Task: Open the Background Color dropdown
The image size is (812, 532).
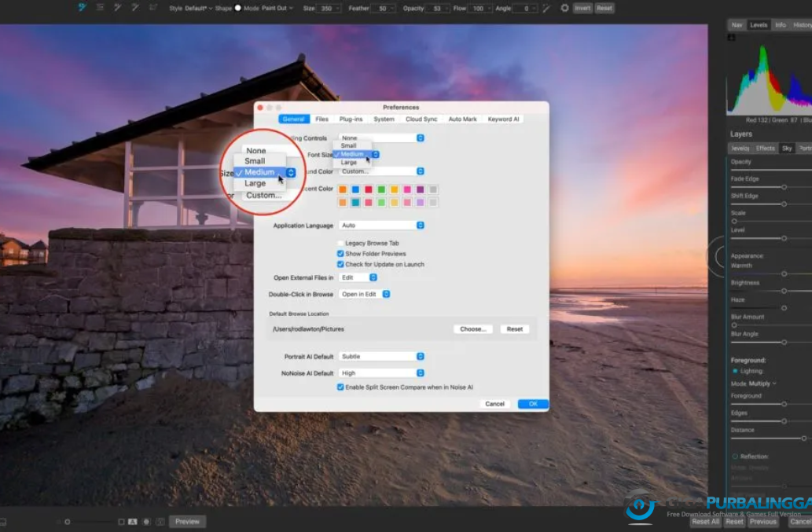Action: (382, 171)
